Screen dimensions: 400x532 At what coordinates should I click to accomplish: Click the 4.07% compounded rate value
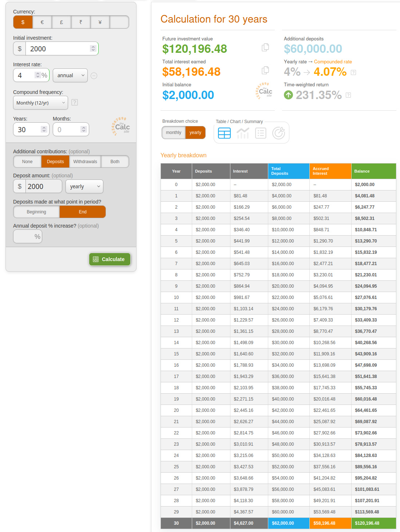pos(330,72)
